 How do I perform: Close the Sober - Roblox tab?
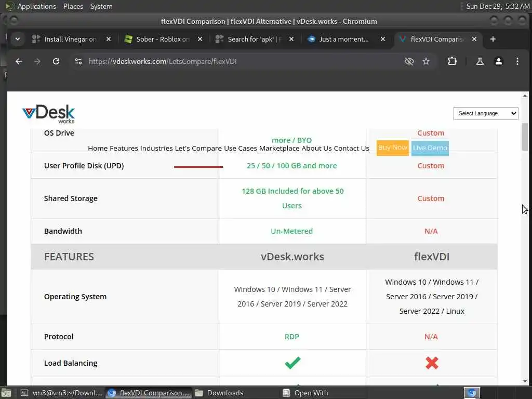pos(200,39)
